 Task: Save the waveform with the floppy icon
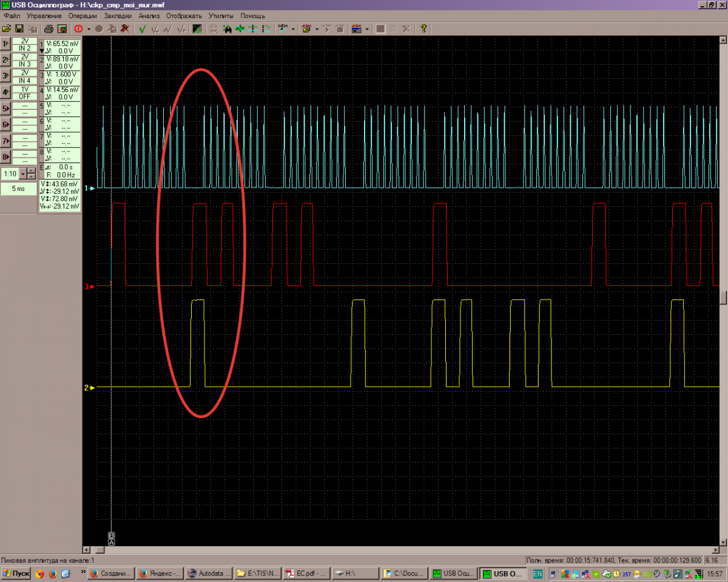pos(19,28)
